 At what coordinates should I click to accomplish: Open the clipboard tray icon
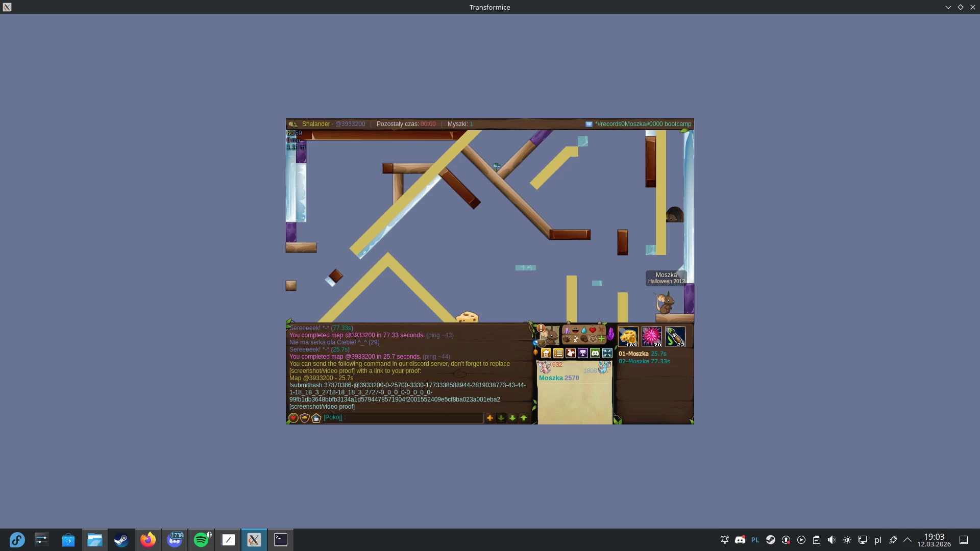[x=817, y=540]
